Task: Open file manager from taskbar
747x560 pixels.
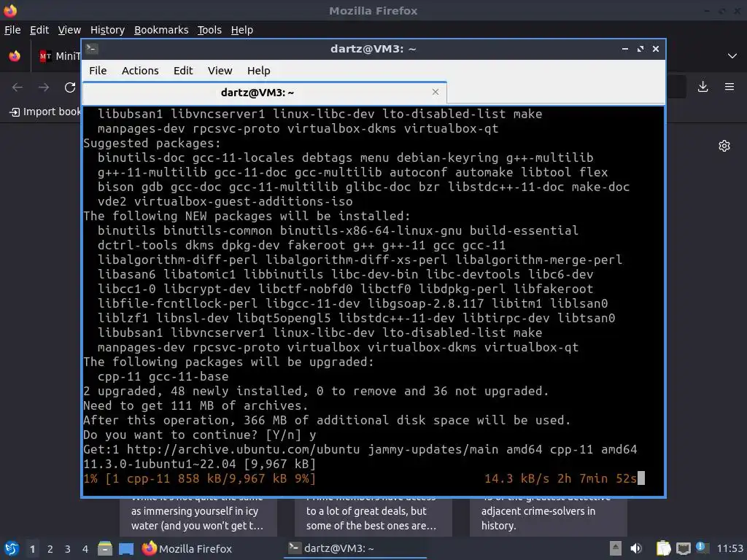Action: point(105,548)
